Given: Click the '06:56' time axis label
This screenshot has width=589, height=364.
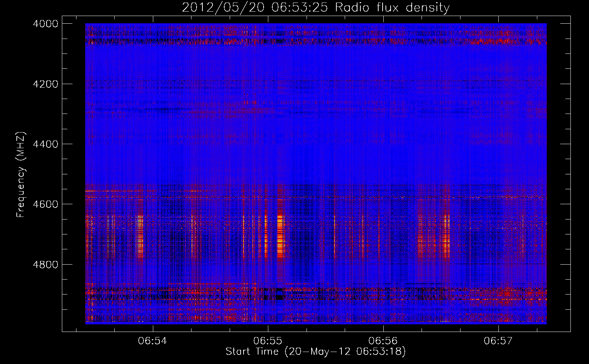Looking at the screenshot, I should (x=383, y=341).
